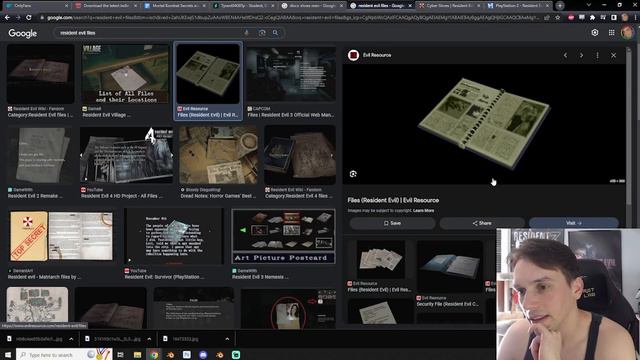
Task: Expand options for third downloaded jpg
Action: (x=227, y=339)
